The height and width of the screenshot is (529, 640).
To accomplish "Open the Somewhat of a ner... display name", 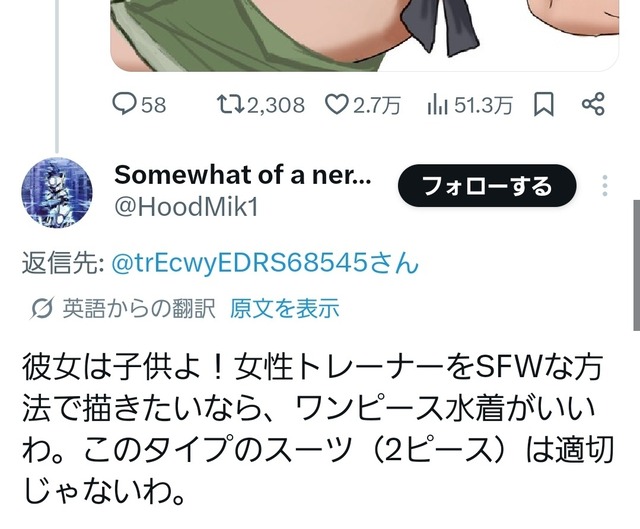I will [x=242, y=175].
